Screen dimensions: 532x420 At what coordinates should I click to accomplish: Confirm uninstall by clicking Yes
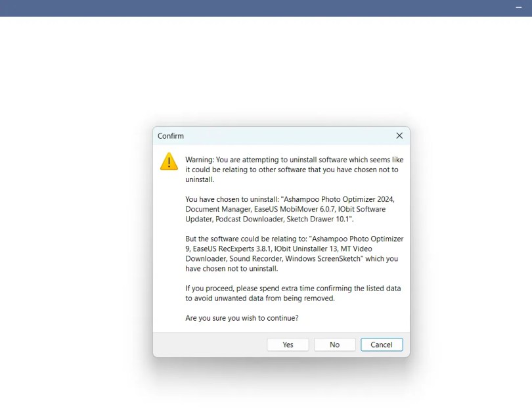click(288, 344)
